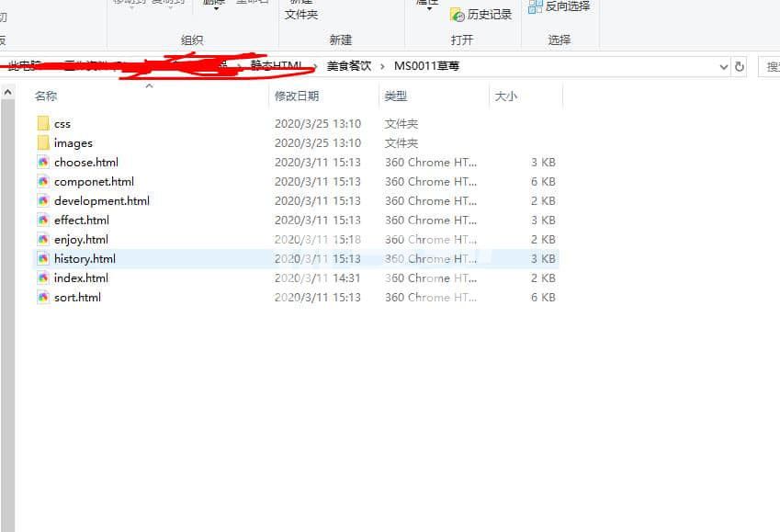Viewport: 780px width, 532px height.
Task: Click the 美食餐饮 breadcrumb segment
Action: (349, 66)
